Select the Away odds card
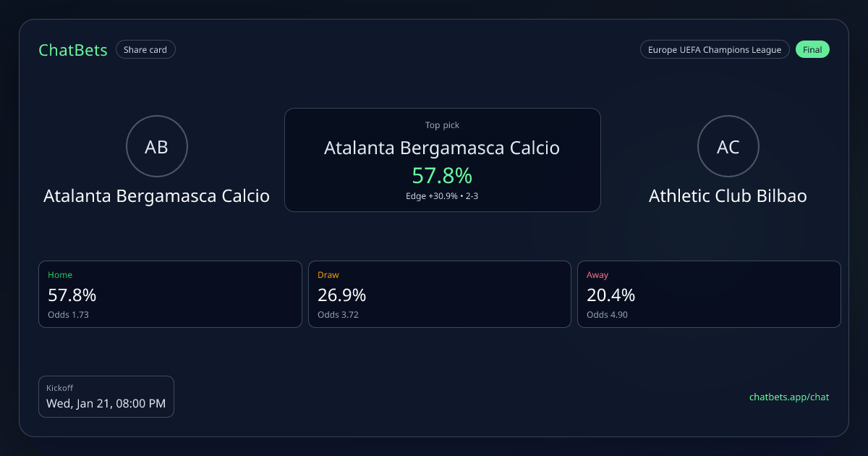Screen dimensions: 868x456 [709, 294]
